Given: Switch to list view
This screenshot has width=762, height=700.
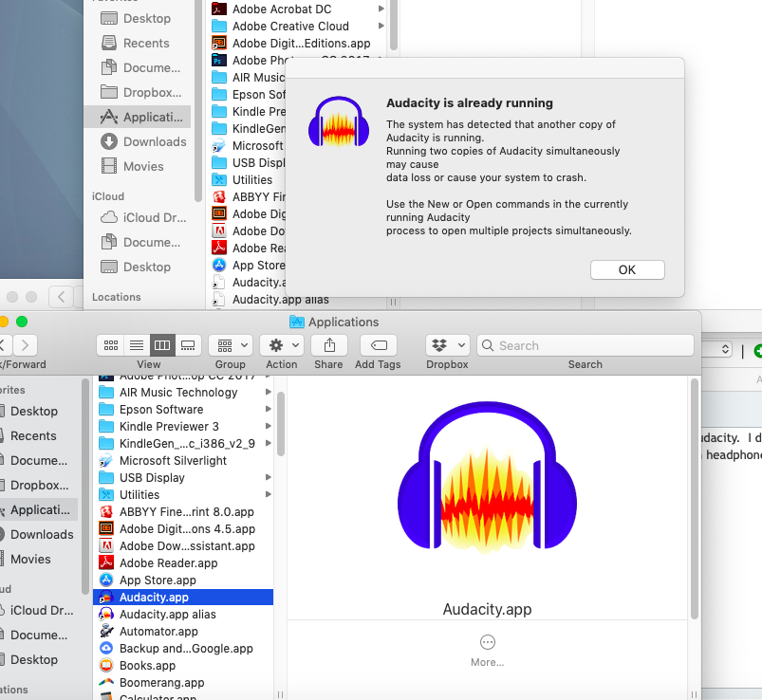Looking at the screenshot, I should (x=136, y=344).
